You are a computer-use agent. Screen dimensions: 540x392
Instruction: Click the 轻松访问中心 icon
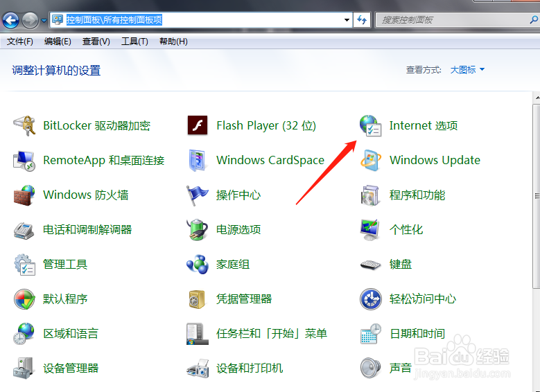tap(371, 299)
